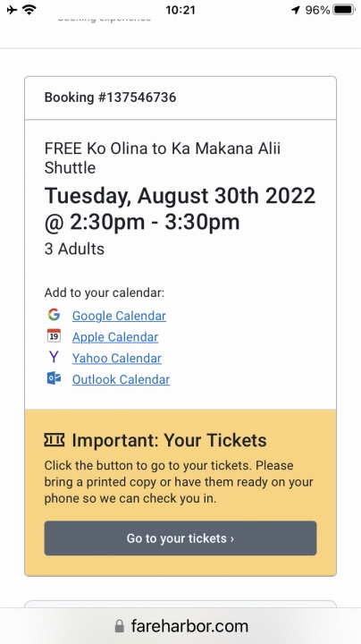
Task: Tap the 10:21 clock in status bar
Action: [180, 10]
